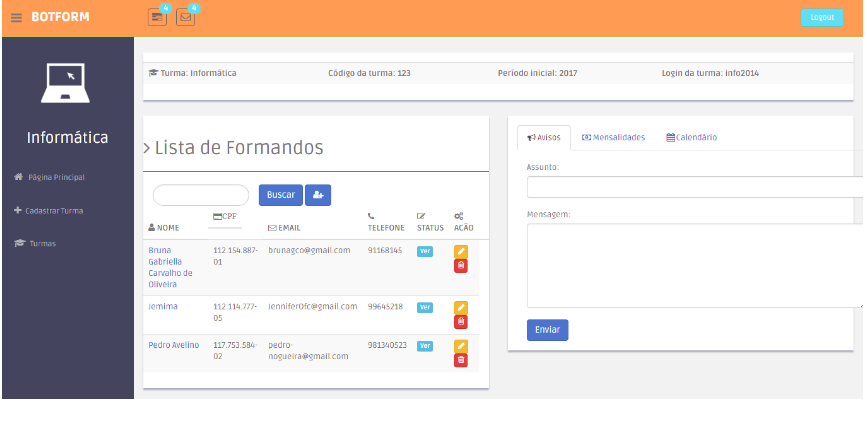Delete Bruna Gabriella's record with trash icon

461,265
